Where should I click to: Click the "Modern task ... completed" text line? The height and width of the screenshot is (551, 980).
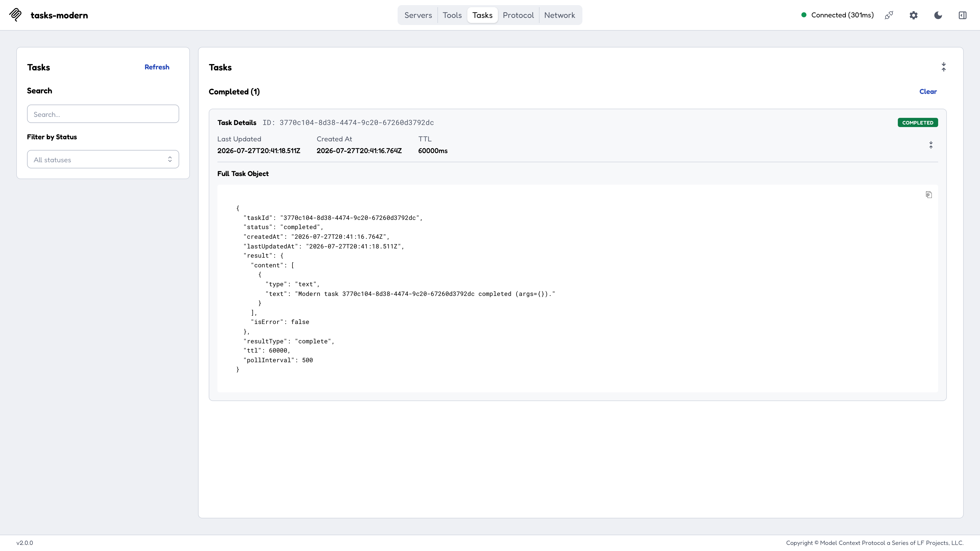click(410, 294)
